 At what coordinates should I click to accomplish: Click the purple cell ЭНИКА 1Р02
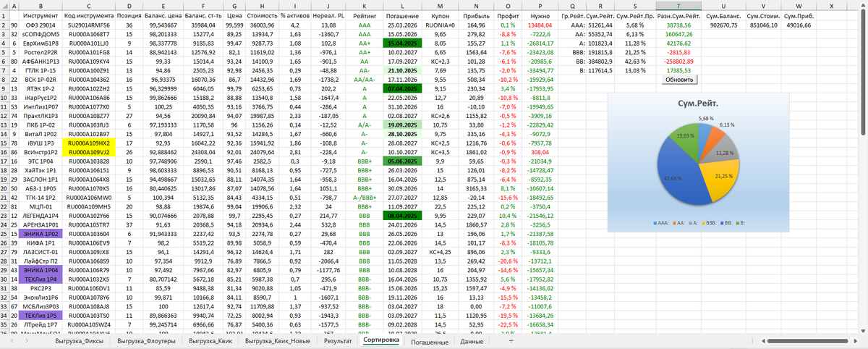(41, 235)
